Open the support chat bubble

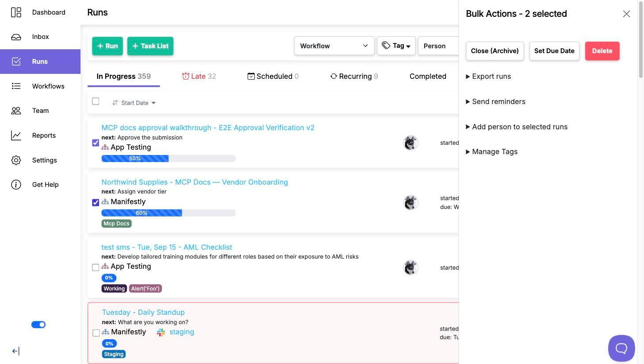click(621, 348)
